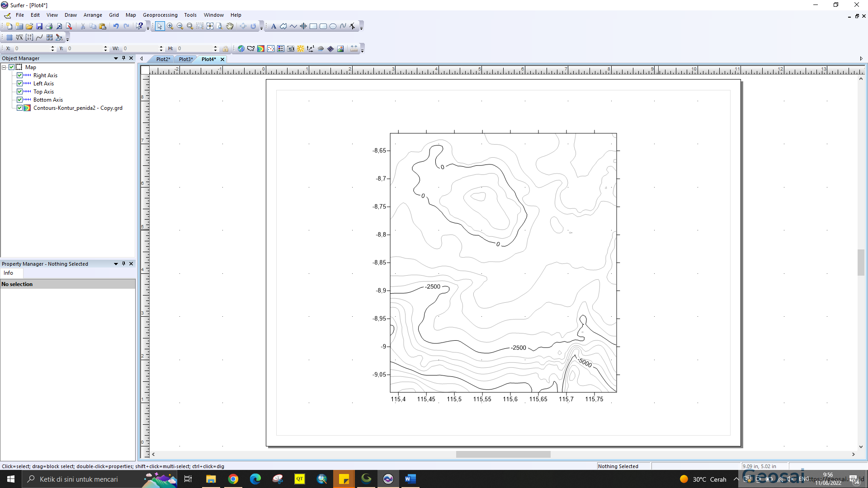Select the Pan tool from the toolbar

click(x=230, y=26)
